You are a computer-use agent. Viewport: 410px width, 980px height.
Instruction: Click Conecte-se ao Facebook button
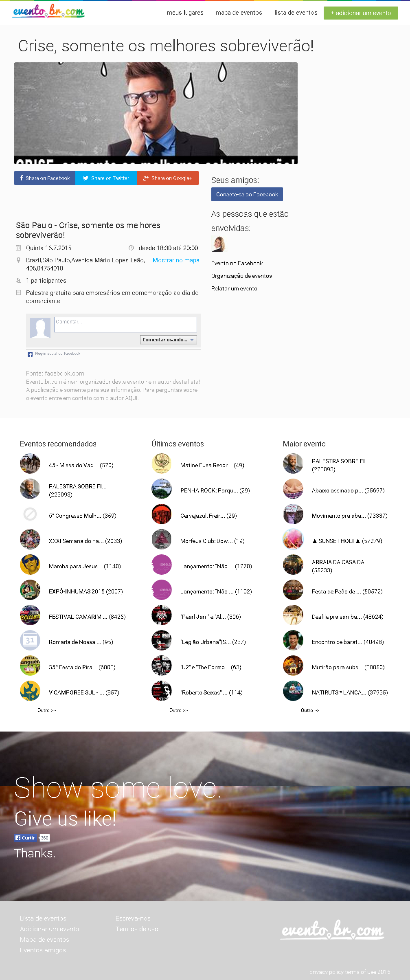pyautogui.click(x=247, y=194)
